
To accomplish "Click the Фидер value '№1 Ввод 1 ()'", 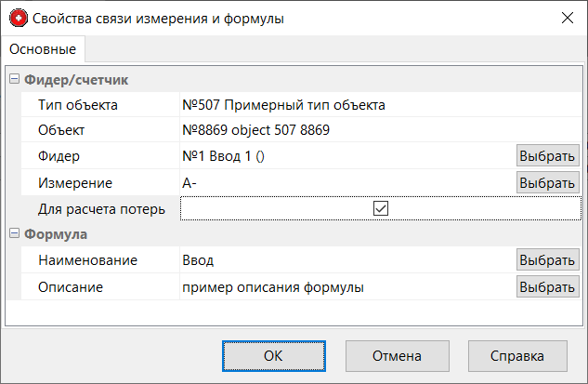I will pos(225,156).
